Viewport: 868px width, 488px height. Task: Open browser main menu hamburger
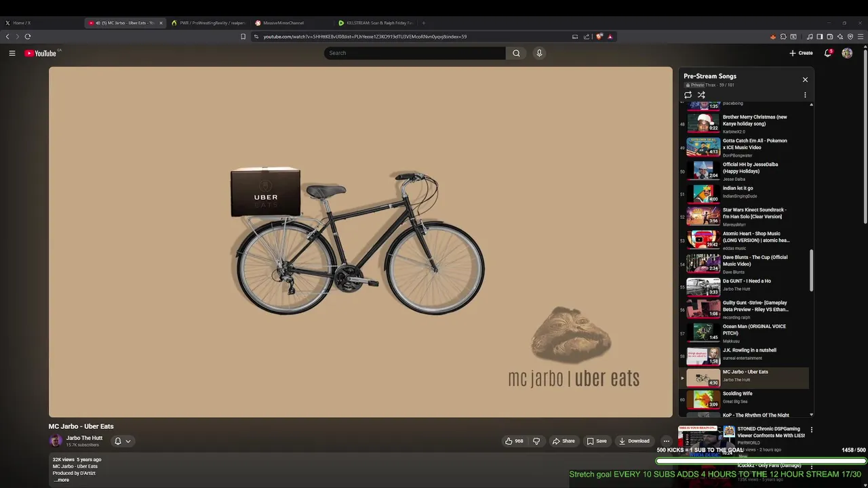tap(861, 37)
